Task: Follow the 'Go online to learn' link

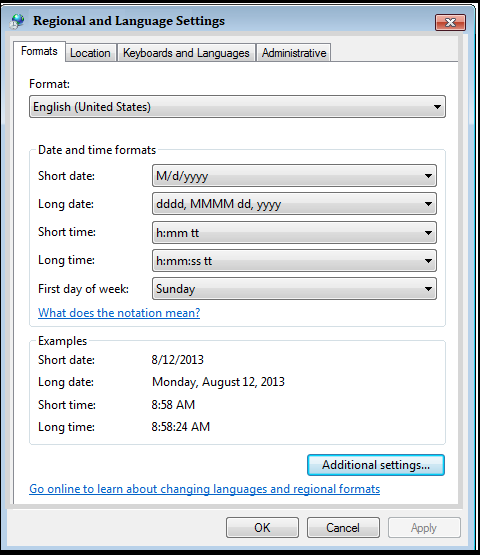Action: pyautogui.click(x=205, y=489)
